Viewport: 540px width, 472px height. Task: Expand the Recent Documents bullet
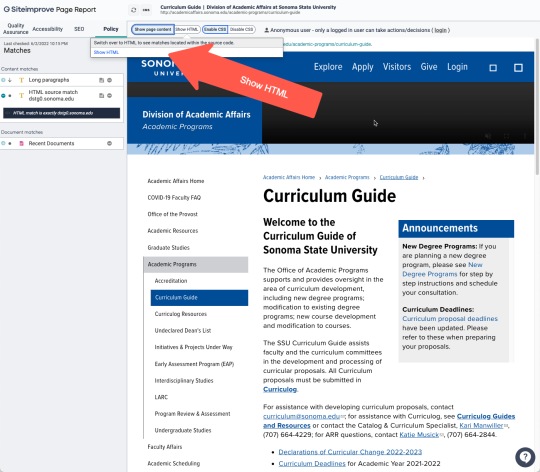pos(10,143)
